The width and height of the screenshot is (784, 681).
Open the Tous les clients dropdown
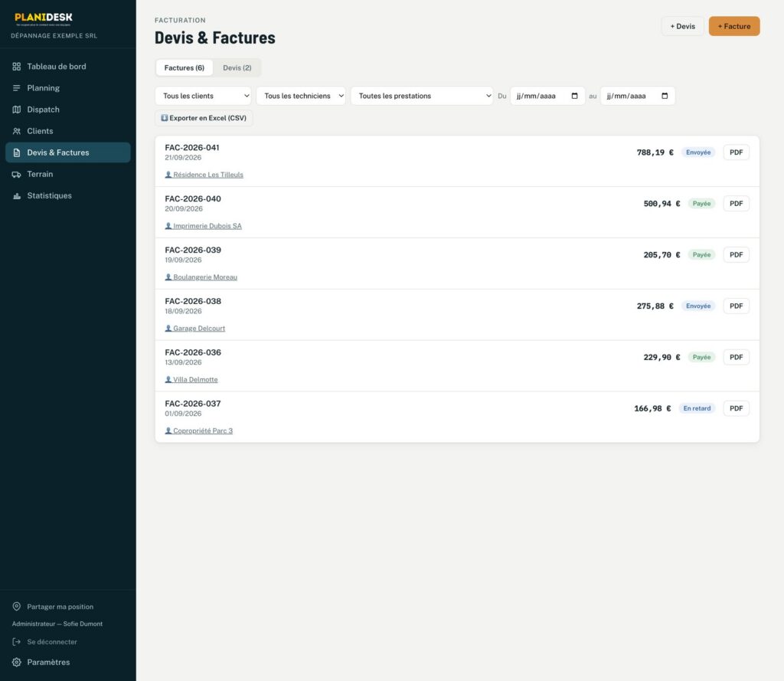click(203, 96)
